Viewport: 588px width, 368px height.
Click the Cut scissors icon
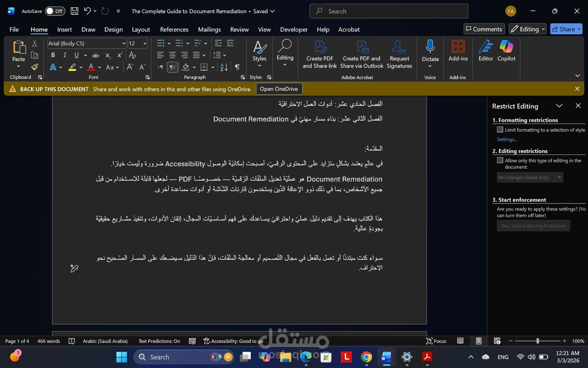35,43
